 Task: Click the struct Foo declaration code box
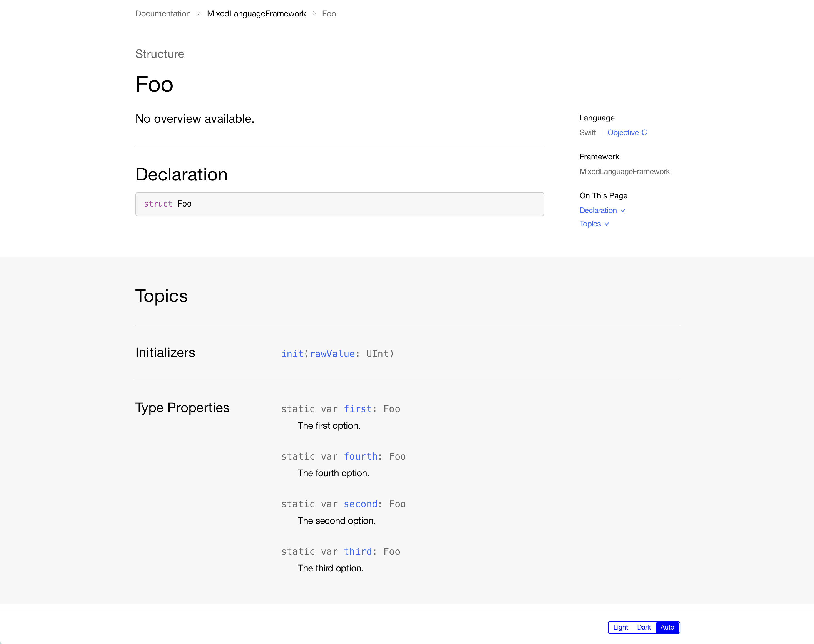coord(339,204)
